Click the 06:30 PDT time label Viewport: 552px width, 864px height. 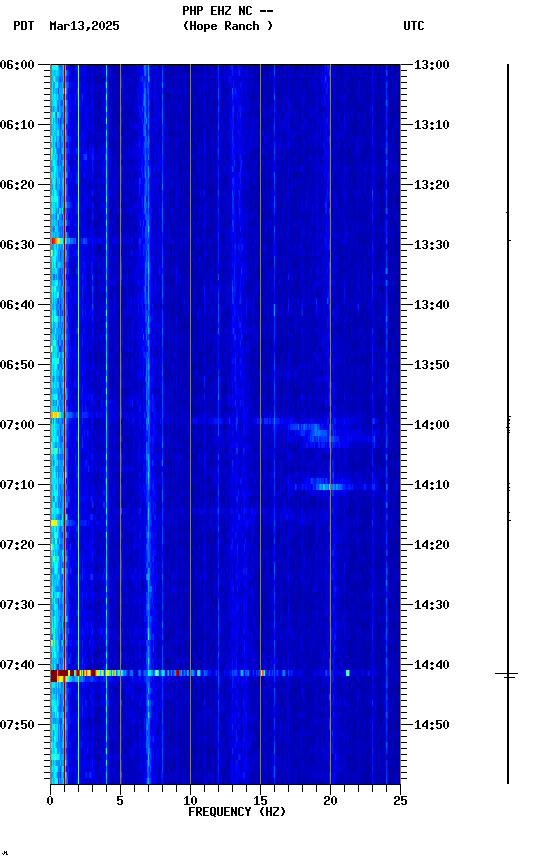(17, 245)
